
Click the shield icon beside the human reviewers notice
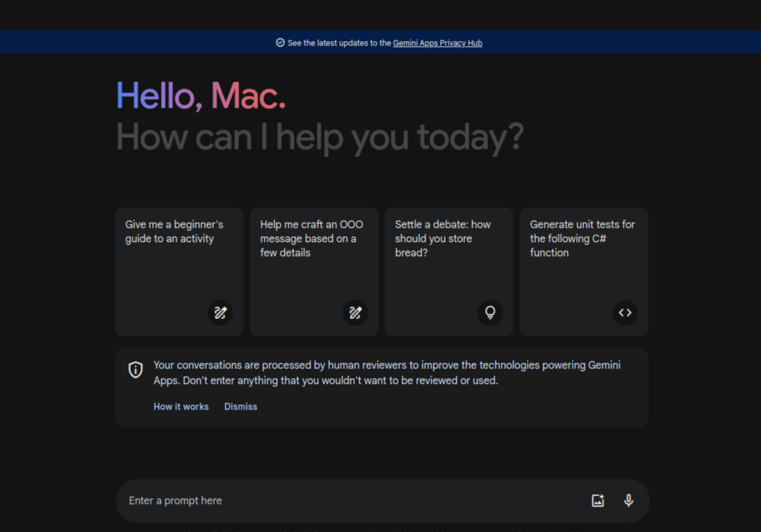pyautogui.click(x=136, y=370)
